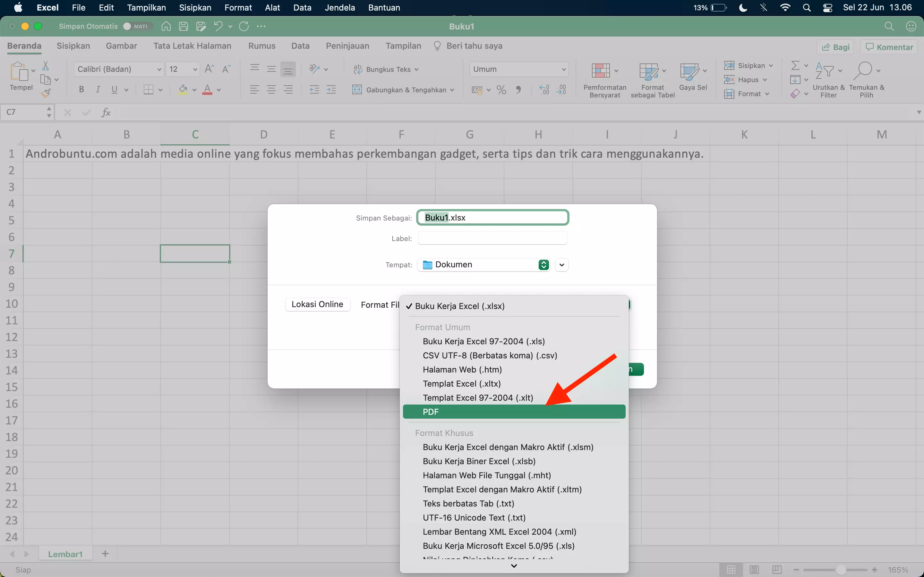The height and width of the screenshot is (577, 924).
Task: Select PDF from the format list
Action: 513,411
